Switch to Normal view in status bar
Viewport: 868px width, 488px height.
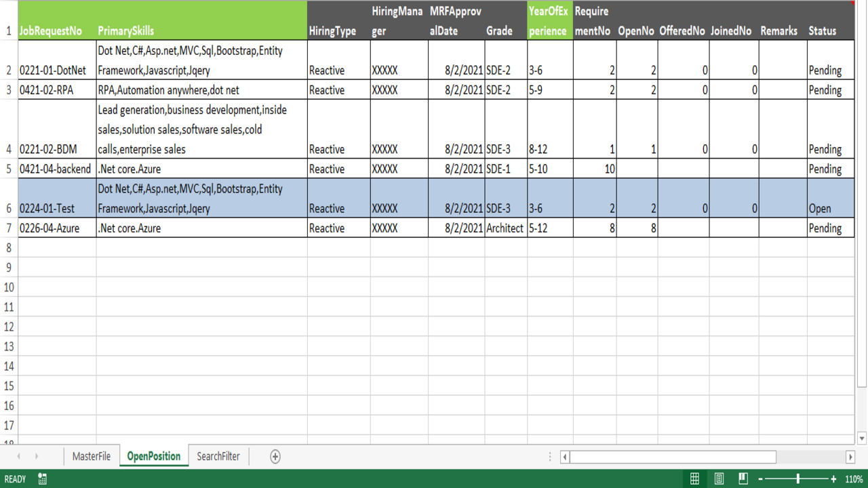click(x=694, y=479)
